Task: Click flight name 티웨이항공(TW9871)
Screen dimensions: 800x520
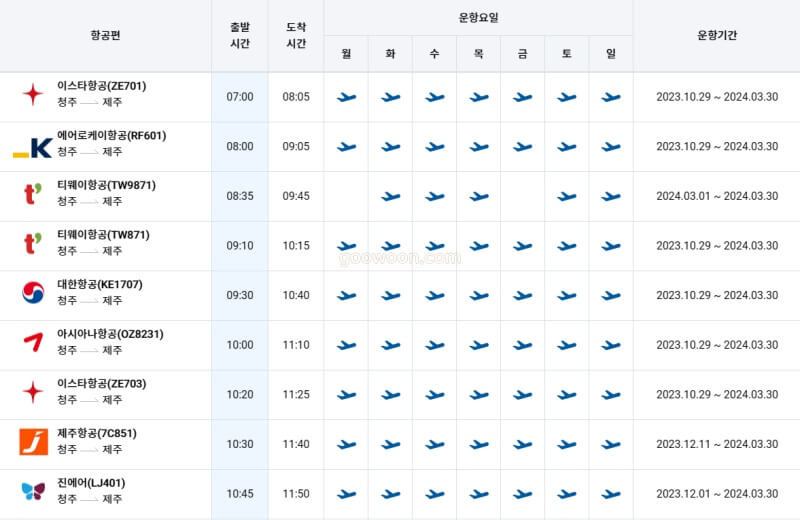Action: (x=106, y=185)
